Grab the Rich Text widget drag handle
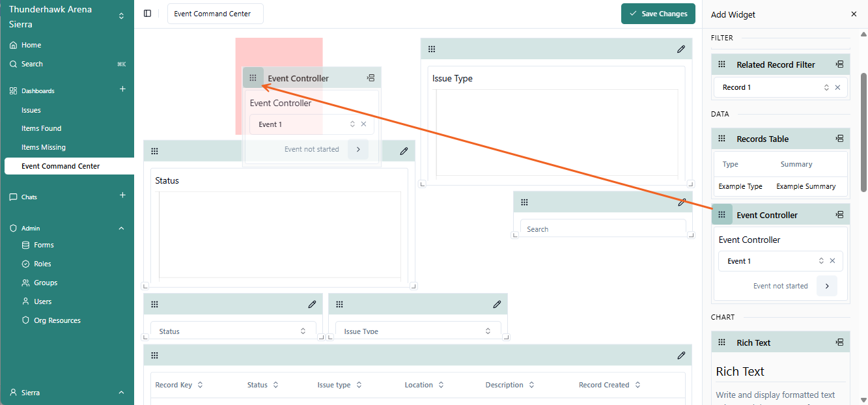868x405 pixels. (721, 342)
